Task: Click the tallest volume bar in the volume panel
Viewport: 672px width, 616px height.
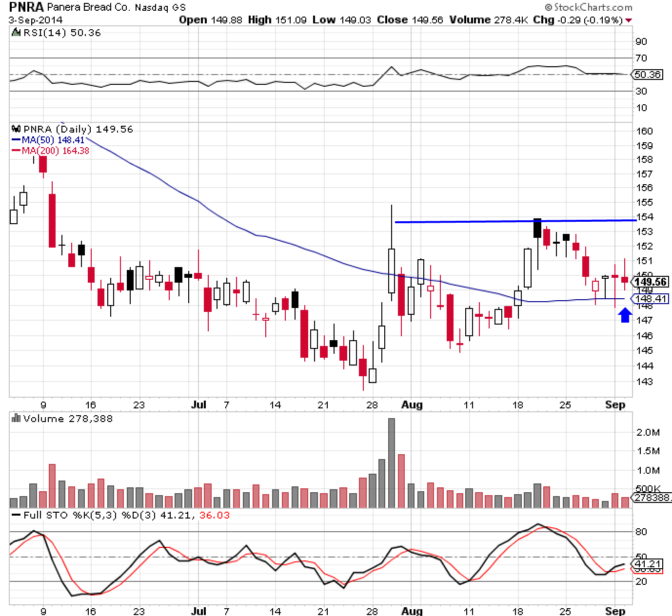Action: 391,463
